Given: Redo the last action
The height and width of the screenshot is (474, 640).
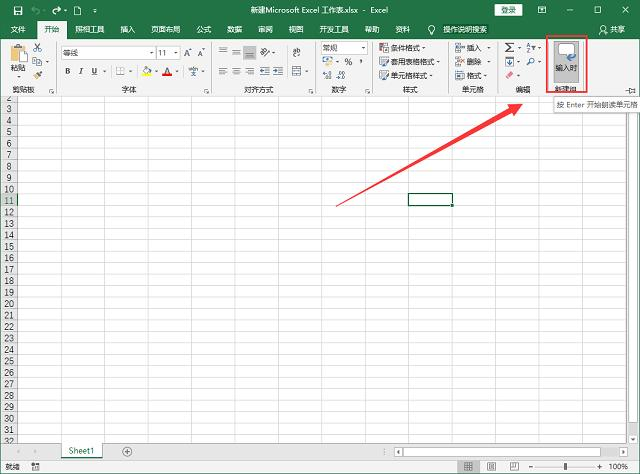Looking at the screenshot, I should [x=57, y=11].
